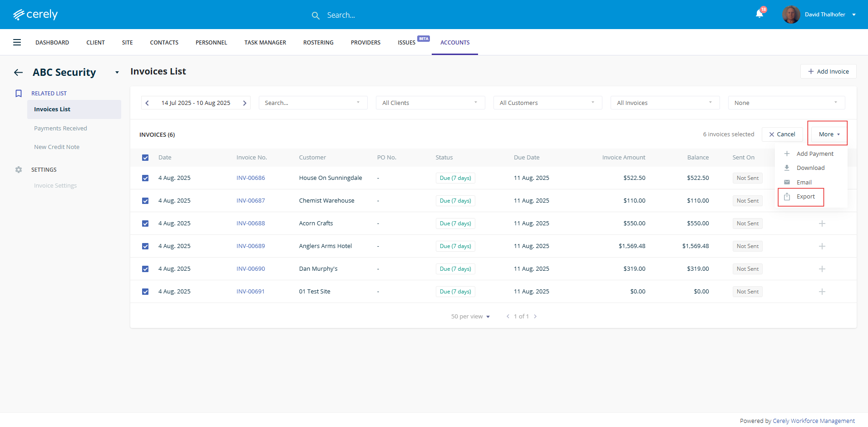
Task: Change the 50 per view page size
Action: pyautogui.click(x=470, y=317)
